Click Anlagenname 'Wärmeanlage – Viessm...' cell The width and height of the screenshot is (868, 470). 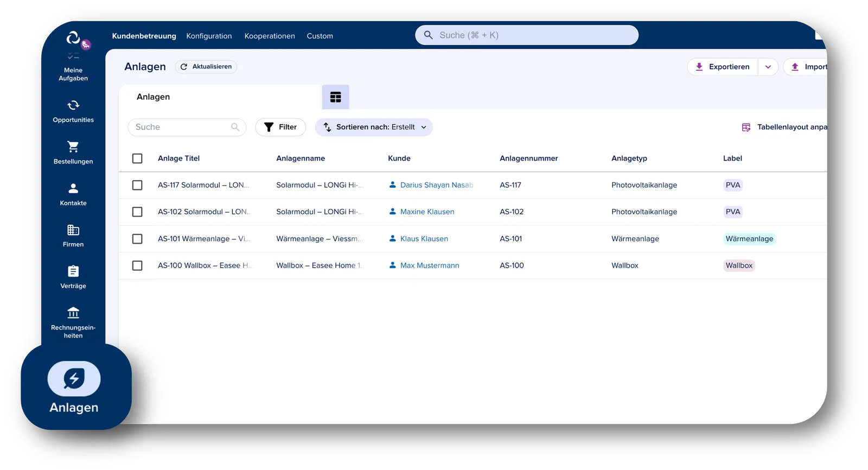pyautogui.click(x=320, y=239)
